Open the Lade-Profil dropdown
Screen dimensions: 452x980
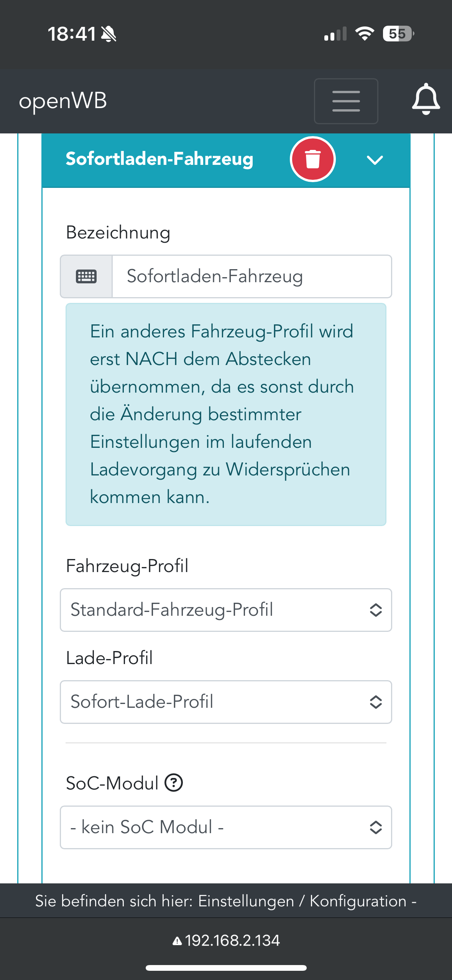point(226,702)
